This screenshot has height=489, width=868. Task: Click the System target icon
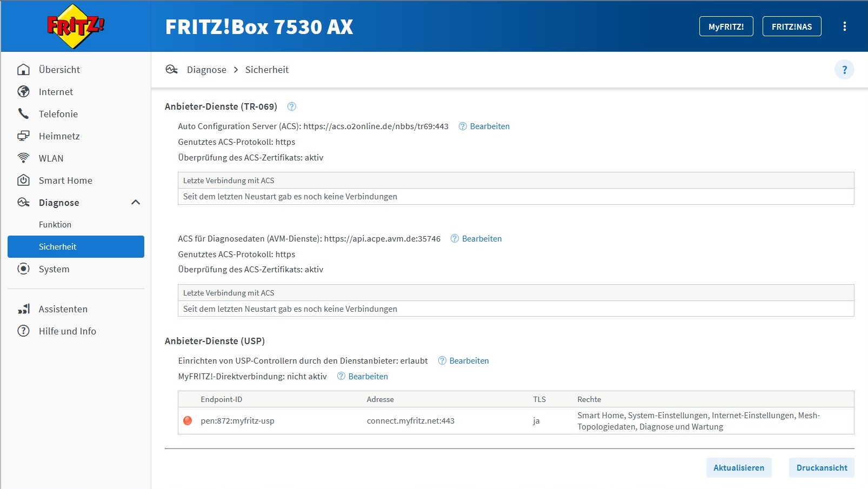coord(23,269)
